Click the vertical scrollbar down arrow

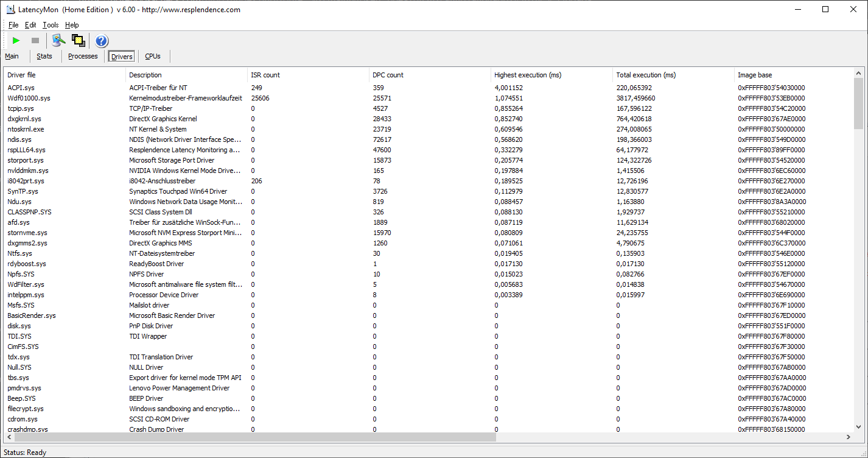click(858, 427)
